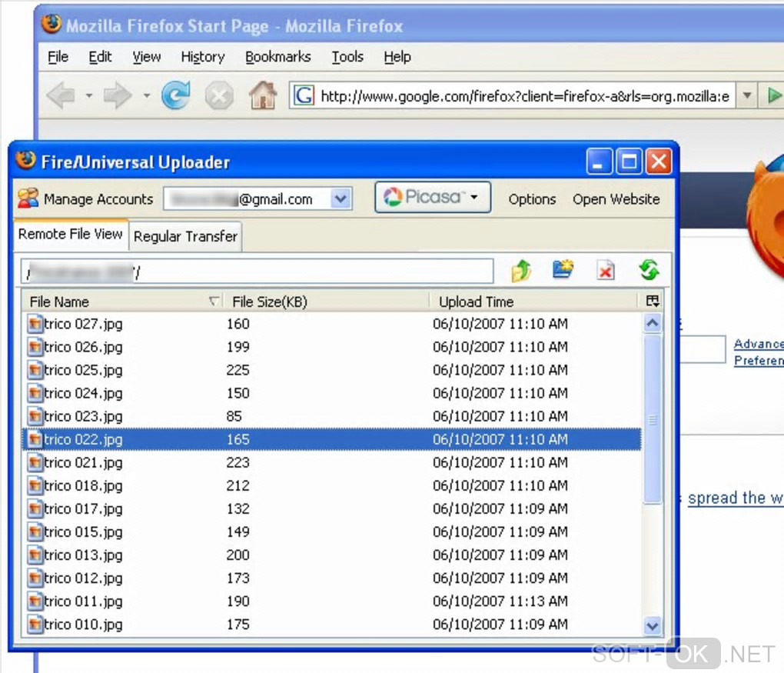Click the scroll up arrow of the file list
The image size is (784, 673).
point(653,323)
